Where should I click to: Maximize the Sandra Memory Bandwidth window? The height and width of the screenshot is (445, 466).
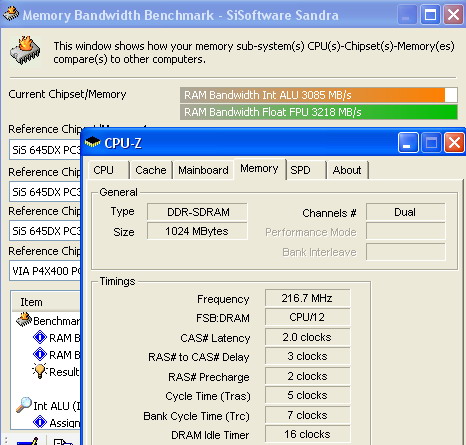[x=430, y=15]
